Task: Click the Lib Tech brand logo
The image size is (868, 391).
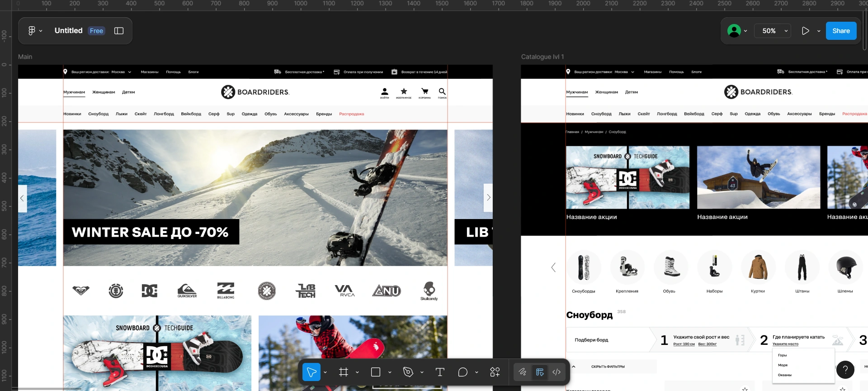Action: coord(306,291)
